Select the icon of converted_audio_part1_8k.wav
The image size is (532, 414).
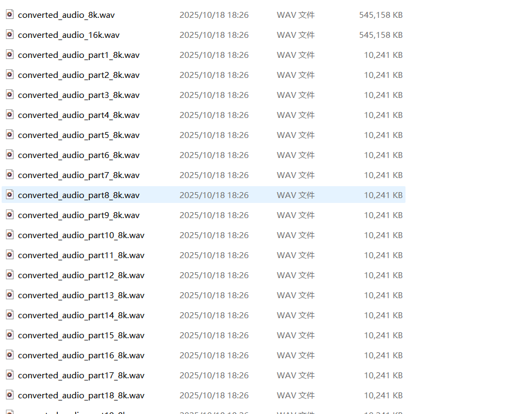10,55
